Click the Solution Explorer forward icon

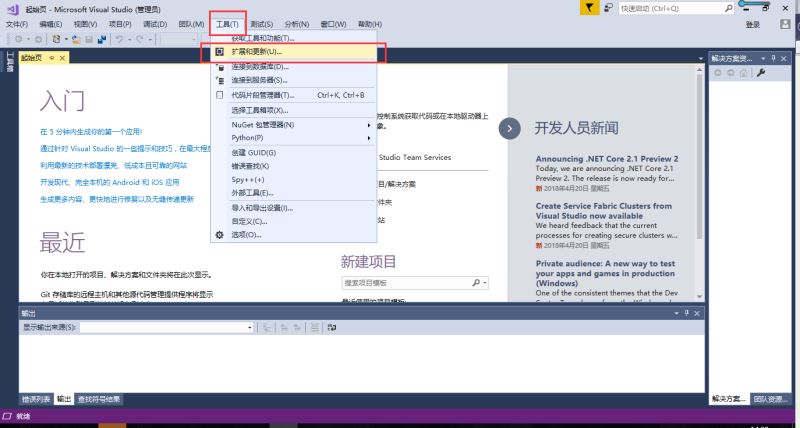[x=731, y=73]
